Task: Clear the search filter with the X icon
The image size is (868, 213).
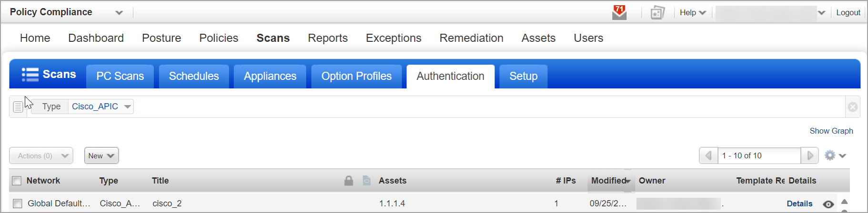Action: [853, 107]
